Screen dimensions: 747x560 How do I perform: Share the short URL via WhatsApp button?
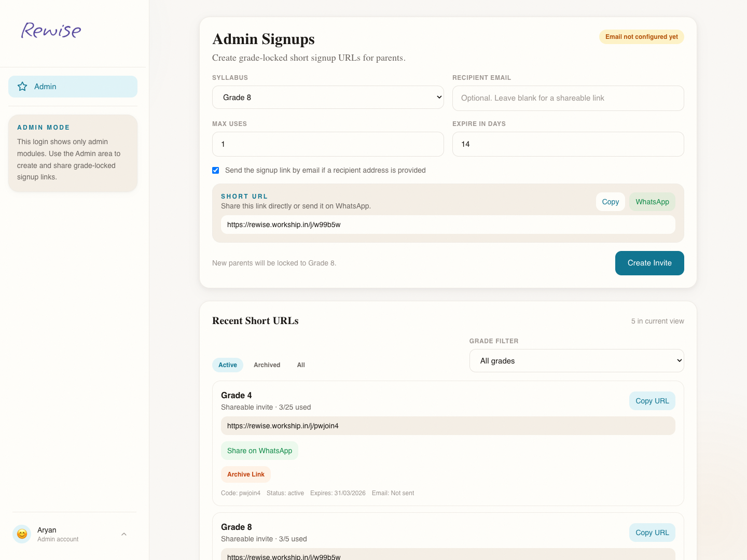pos(652,202)
